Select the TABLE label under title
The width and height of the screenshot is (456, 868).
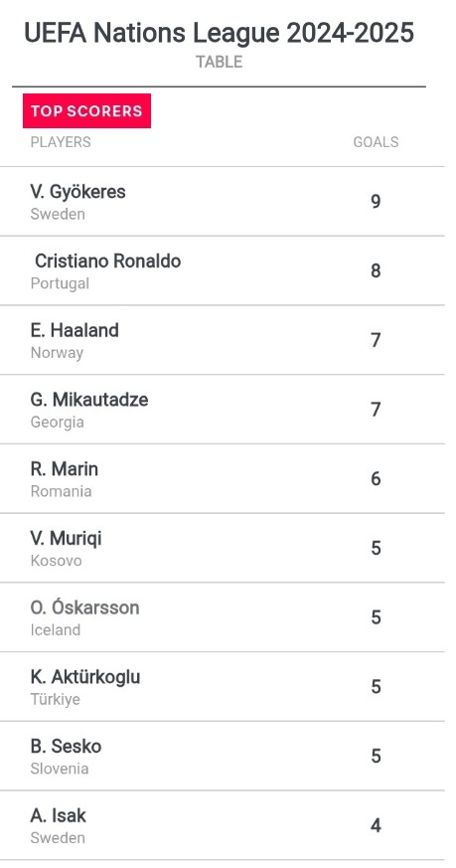tap(220, 62)
